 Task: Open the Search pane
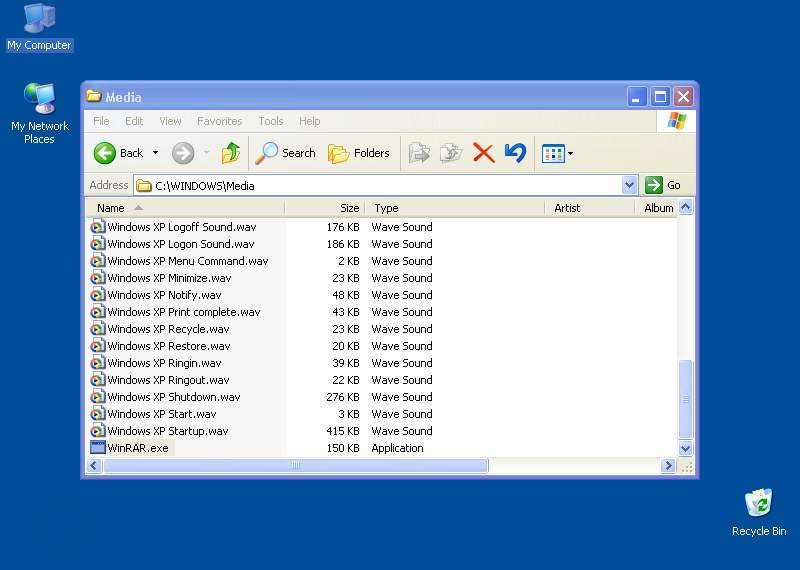click(286, 153)
